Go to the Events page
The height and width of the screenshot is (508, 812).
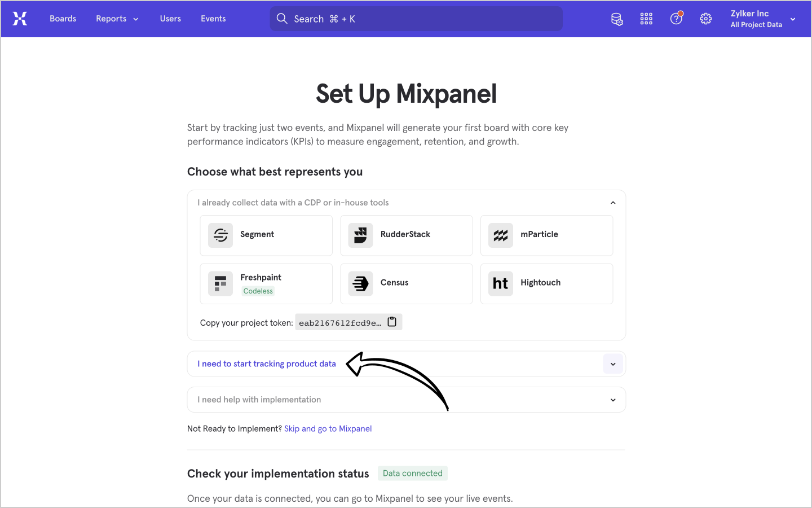click(x=213, y=19)
